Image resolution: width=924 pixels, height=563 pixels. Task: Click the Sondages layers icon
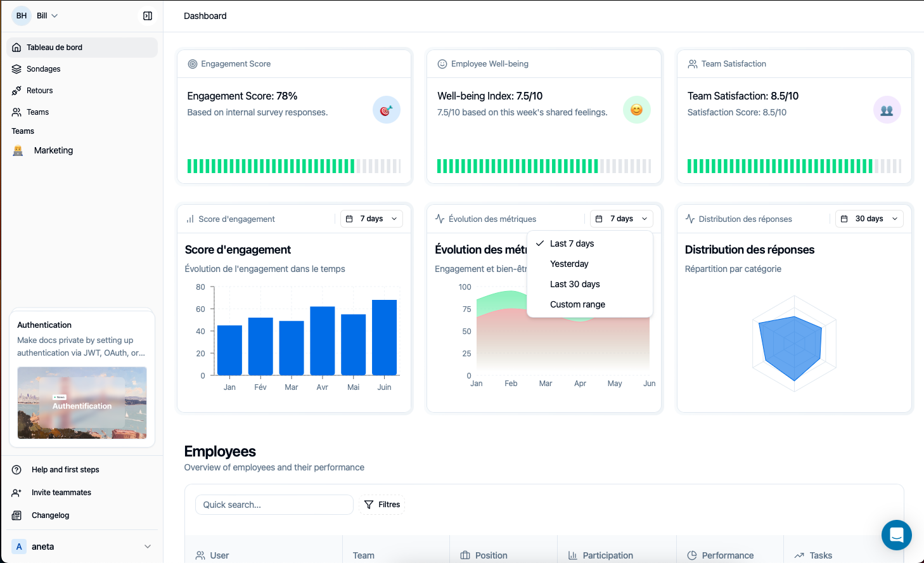[x=16, y=68]
